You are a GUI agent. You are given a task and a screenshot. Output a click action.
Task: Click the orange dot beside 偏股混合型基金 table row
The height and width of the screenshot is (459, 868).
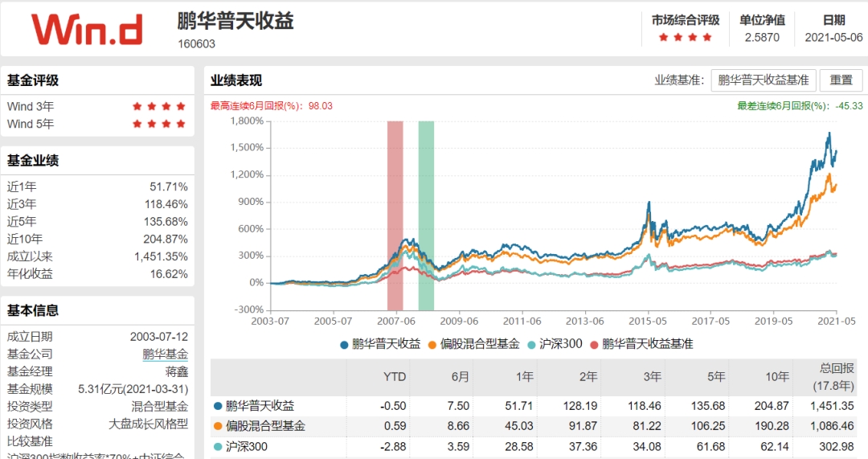[x=218, y=426]
